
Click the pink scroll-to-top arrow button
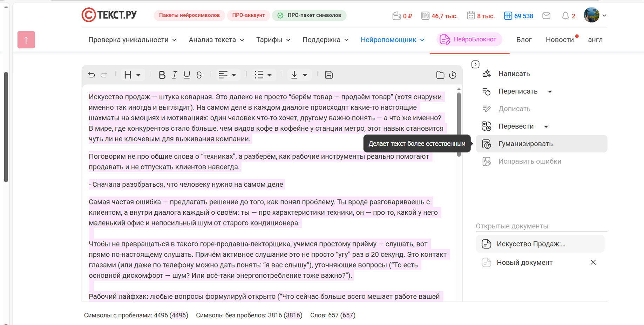(26, 40)
